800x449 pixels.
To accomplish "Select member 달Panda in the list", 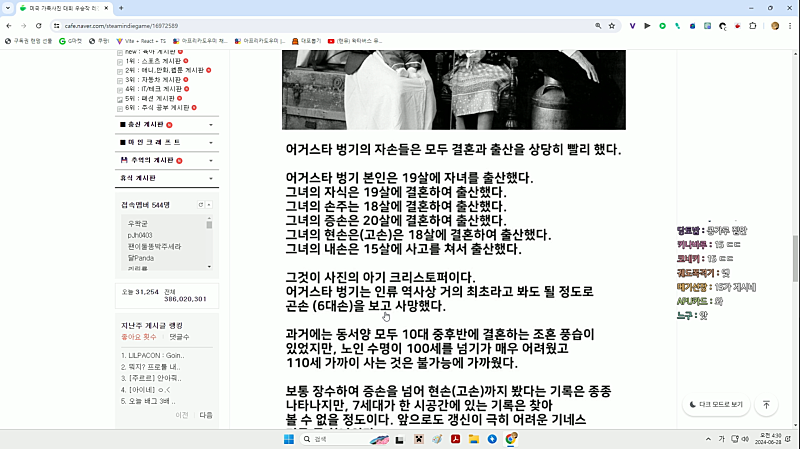I will (141, 258).
